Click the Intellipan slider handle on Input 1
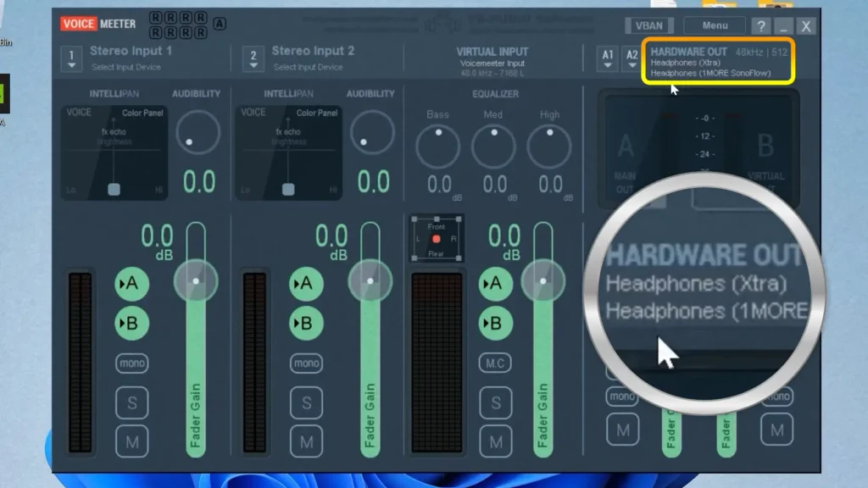The width and height of the screenshot is (868, 488). (x=114, y=189)
